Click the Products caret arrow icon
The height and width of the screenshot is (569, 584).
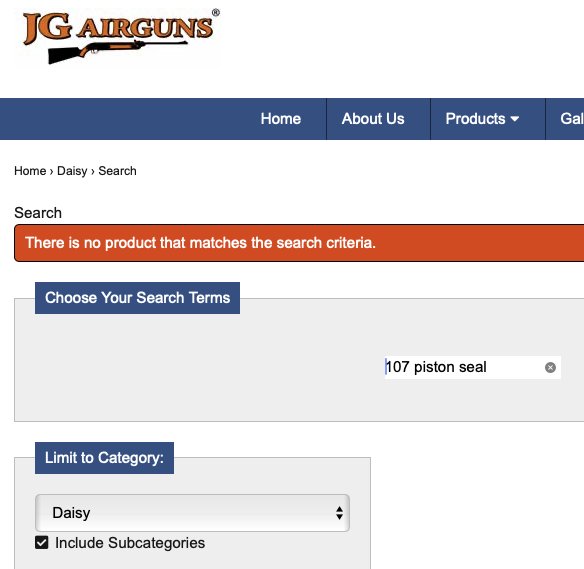(515, 119)
